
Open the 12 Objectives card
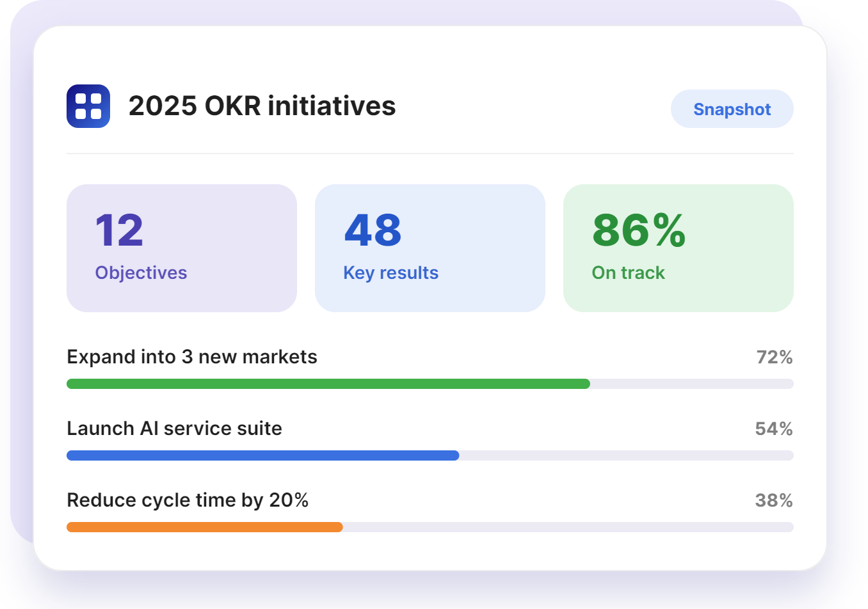182,248
